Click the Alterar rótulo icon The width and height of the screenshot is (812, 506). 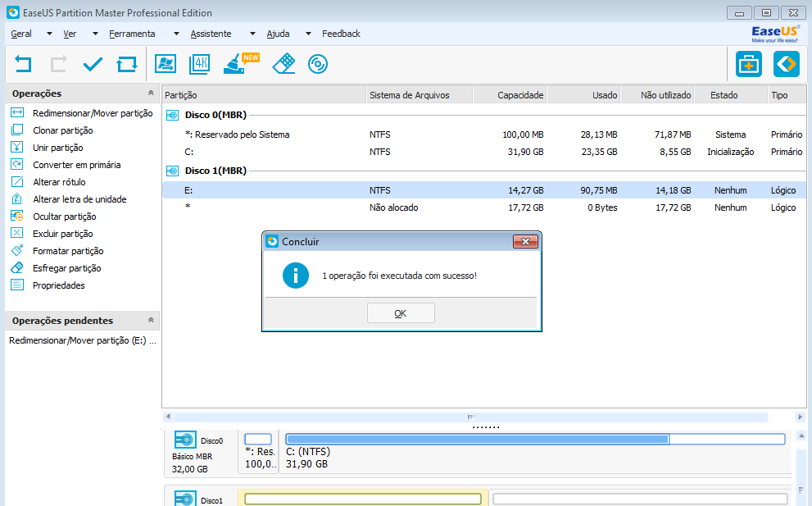17,181
